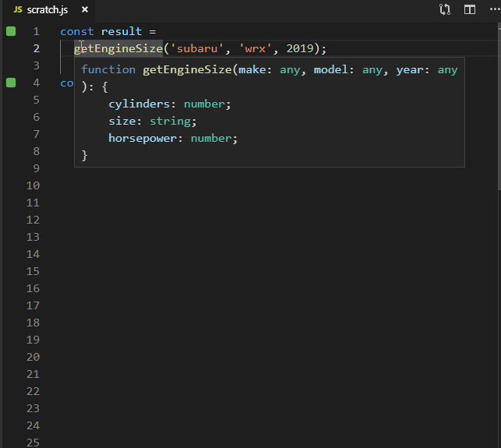This screenshot has height=448, width=501.
Task: Click the 2019 number argument
Action: pyautogui.click(x=300, y=48)
